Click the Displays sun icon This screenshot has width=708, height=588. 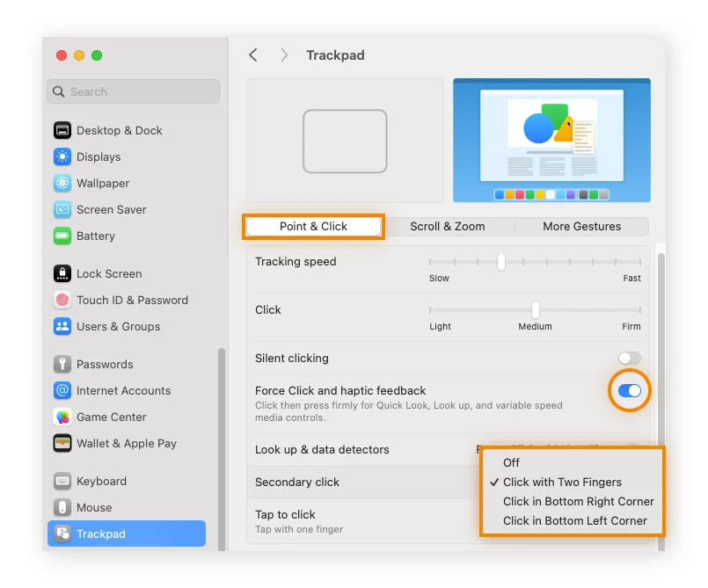pos(62,157)
